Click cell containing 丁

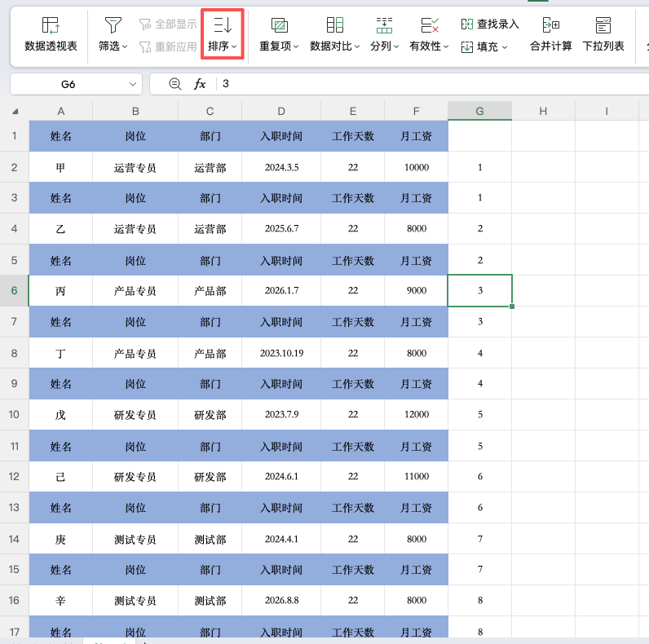click(61, 353)
